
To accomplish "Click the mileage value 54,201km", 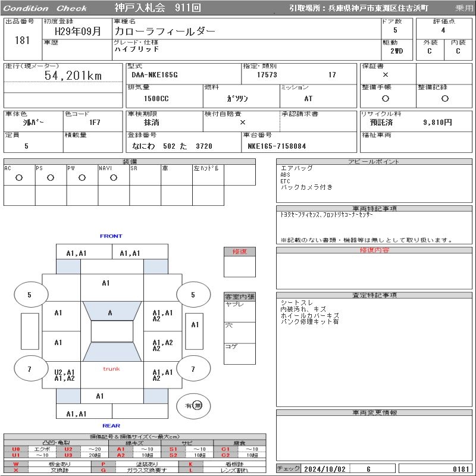I will tap(73, 76).
